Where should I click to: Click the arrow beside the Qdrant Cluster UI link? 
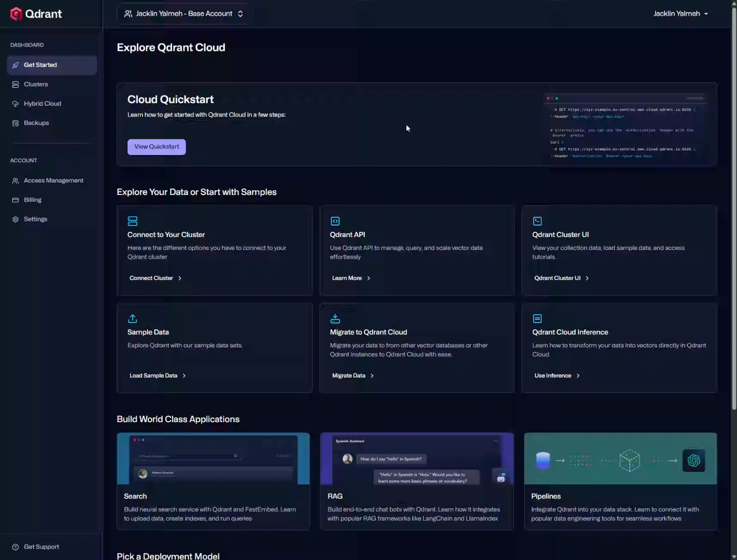[587, 278]
